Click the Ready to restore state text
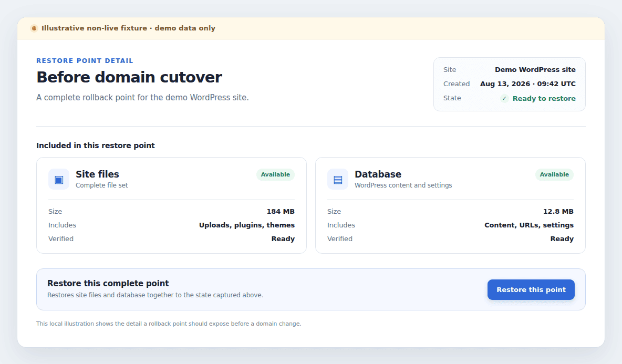Viewport: 622px width, 364px height. pyautogui.click(x=544, y=98)
